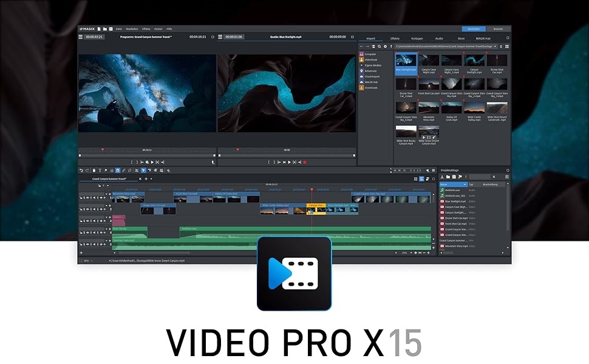This screenshot has height=364, width=589.
Task: Open media pool options gear icon
Action: (385, 47)
